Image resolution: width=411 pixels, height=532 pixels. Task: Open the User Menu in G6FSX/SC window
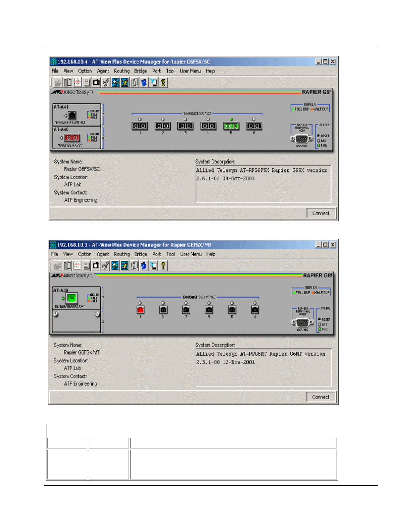click(190, 71)
